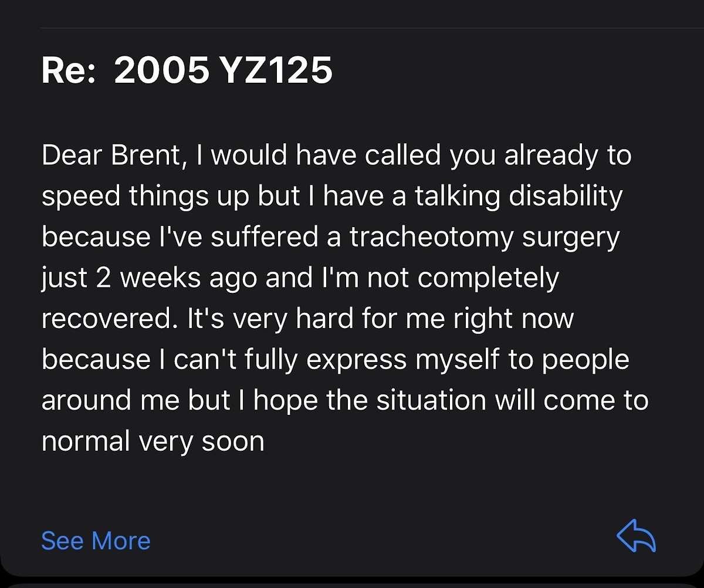Tap the year 2005 in subject heading
Viewport: 704px width, 588px height.
click(x=161, y=71)
